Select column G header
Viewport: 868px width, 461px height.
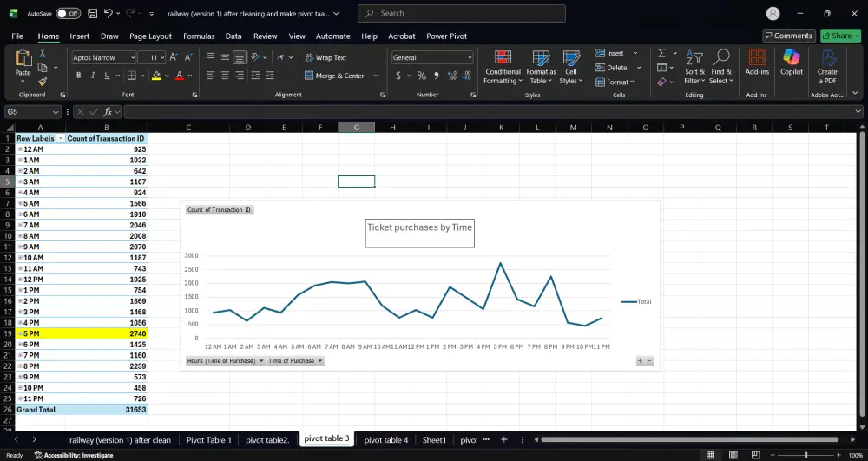357,128
